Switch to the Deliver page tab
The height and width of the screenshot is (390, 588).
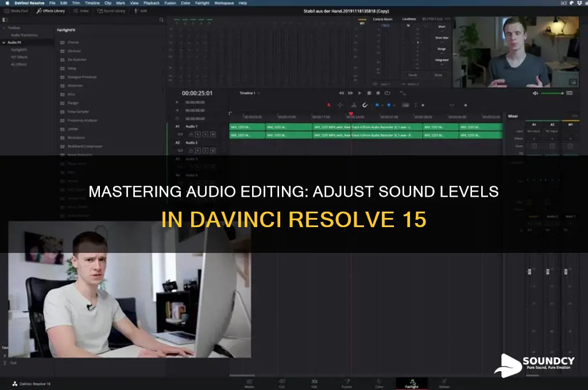pyautogui.click(x=444, y=383)
